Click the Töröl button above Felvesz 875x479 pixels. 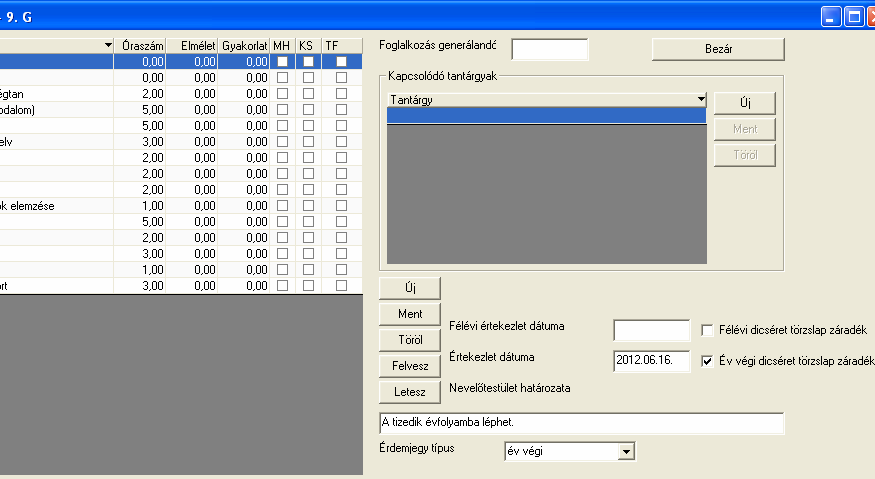(410, 340)
